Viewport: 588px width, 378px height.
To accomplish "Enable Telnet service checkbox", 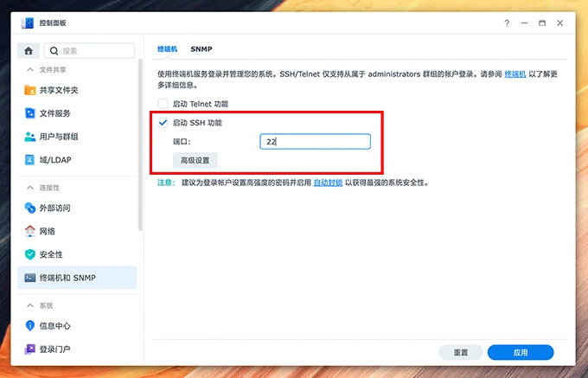I will pyautogui.click(x=163, y=104).
